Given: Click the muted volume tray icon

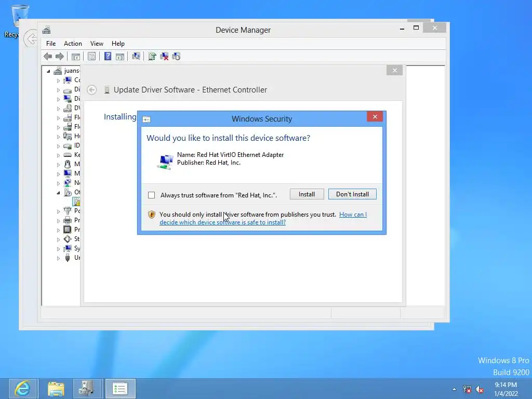Looking at the screenshot, I should pyautogui.click(x=480, y=389).
